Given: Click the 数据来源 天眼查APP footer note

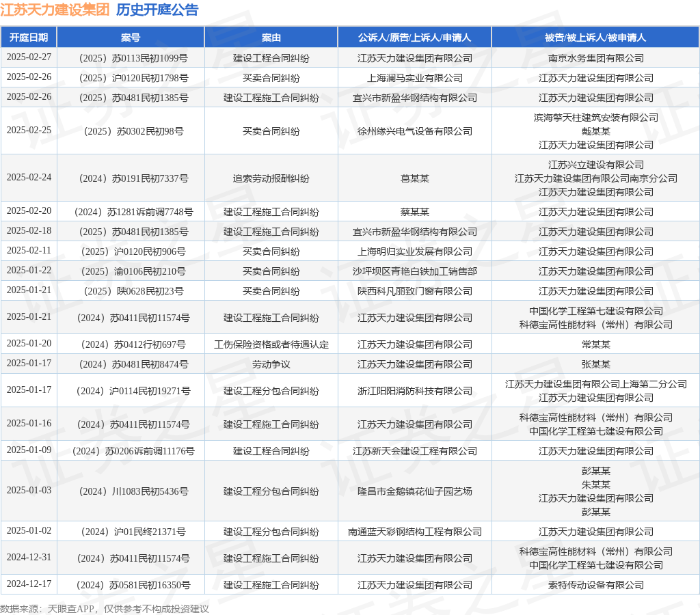Looking at the screenshot, I should click(x=105, y=609).
